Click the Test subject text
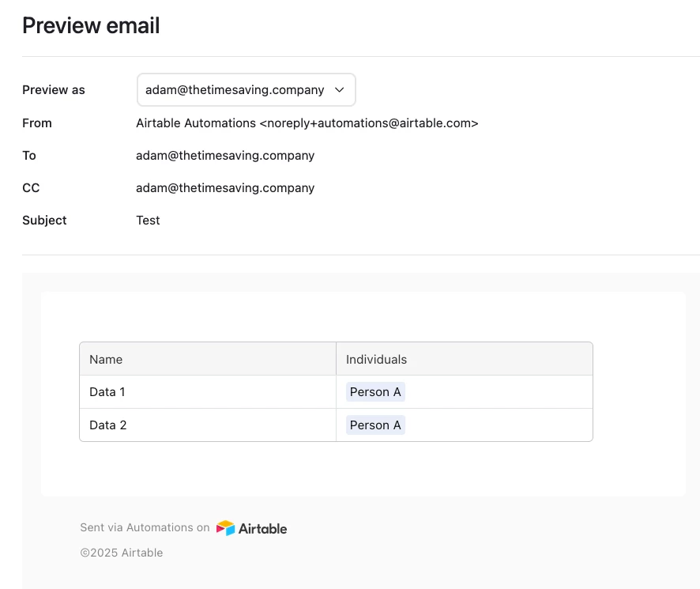This screenshot has width=700, height=589. 148,221
